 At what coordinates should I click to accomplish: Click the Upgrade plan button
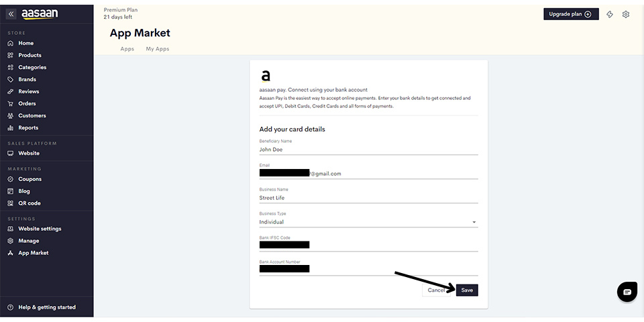coord(571,14)
